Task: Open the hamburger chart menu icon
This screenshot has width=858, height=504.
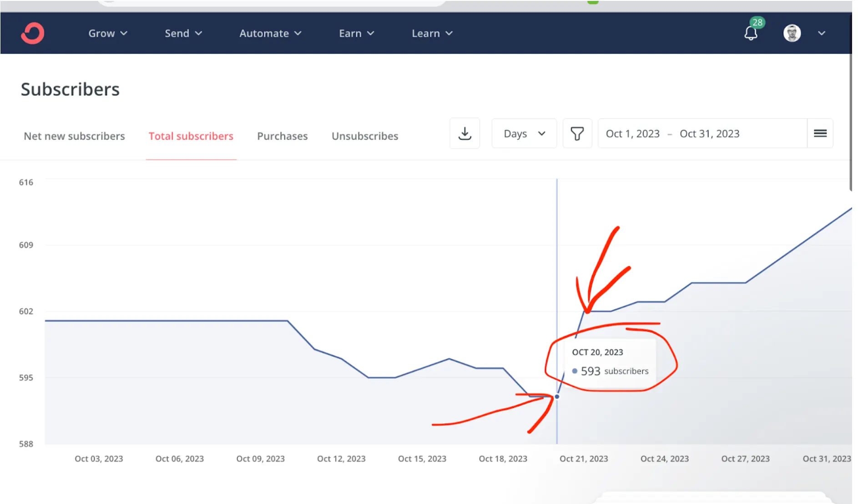Action: click(x=820, y=133)
